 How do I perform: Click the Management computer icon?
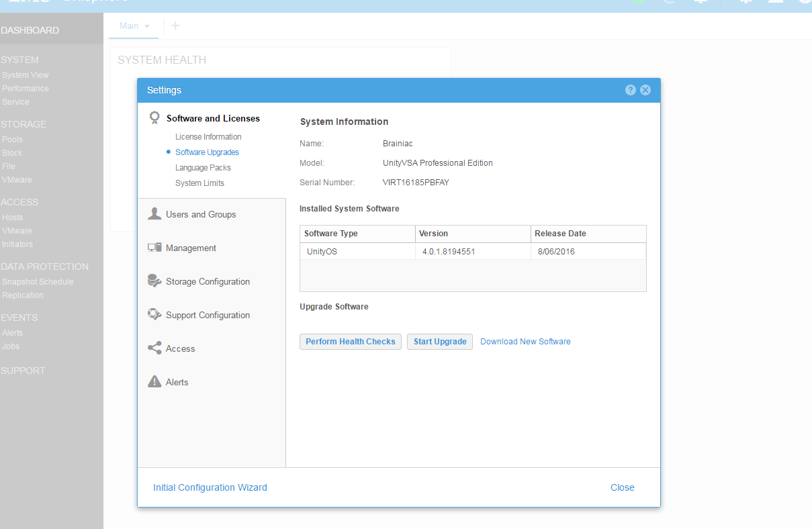[x=154, y=248]
